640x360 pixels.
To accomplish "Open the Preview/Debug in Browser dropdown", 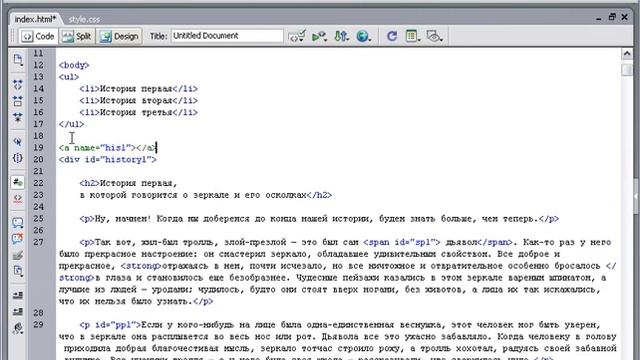I will [319, 37].
